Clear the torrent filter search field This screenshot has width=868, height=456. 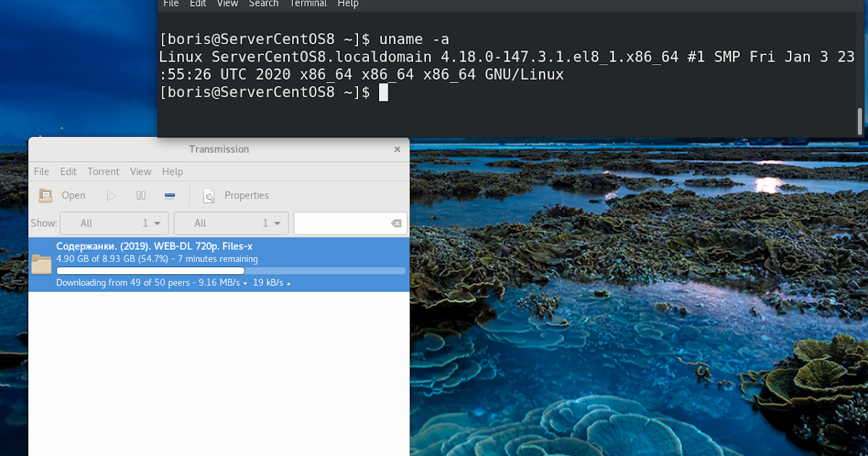396,223
